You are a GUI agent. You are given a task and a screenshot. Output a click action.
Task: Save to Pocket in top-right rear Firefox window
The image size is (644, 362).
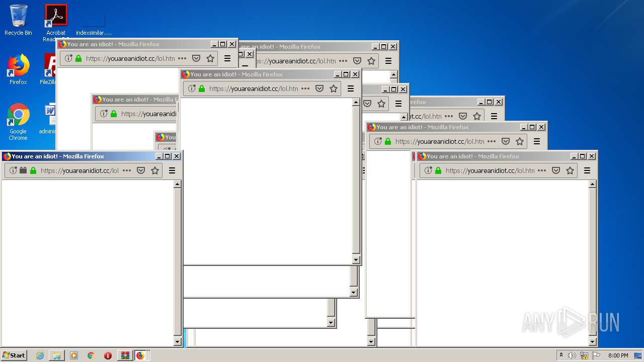coord(357,61)
